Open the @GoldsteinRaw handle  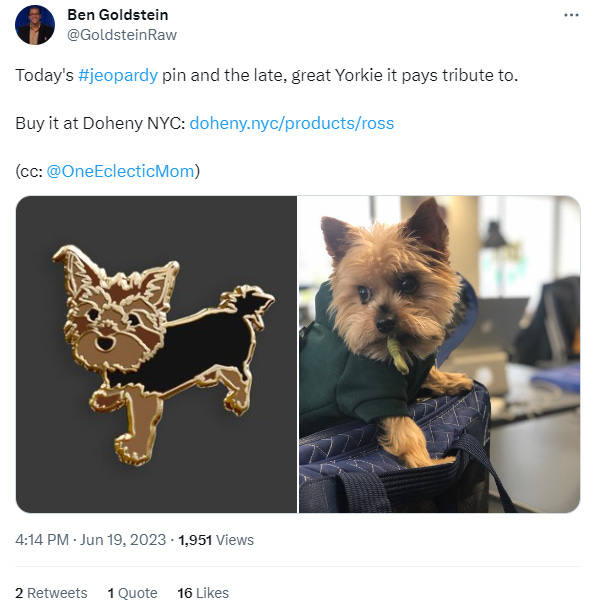(122, 35)
